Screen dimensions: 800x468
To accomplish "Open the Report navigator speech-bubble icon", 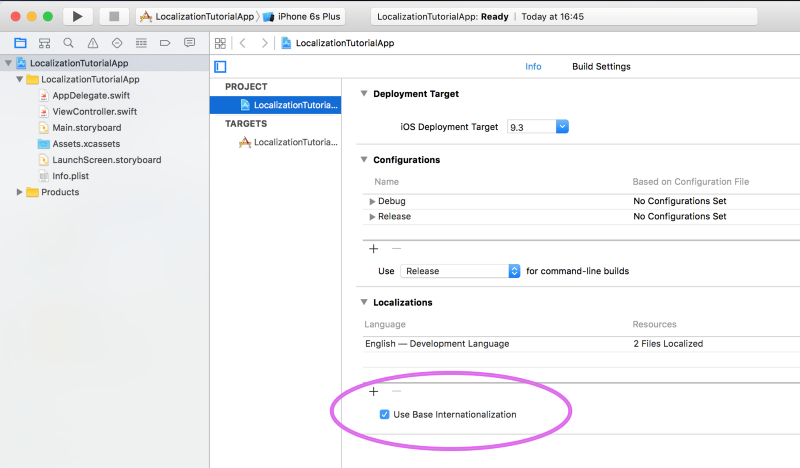I will coord(189,43).
